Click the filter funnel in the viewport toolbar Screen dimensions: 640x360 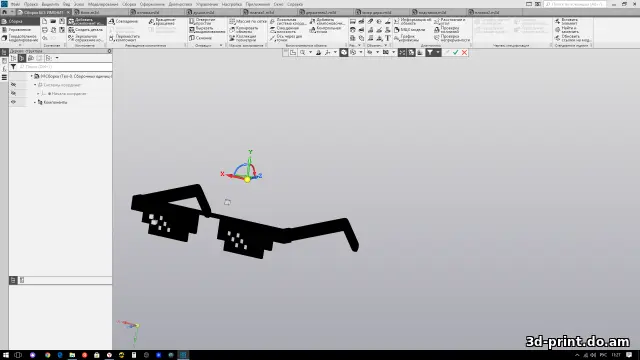430,53
